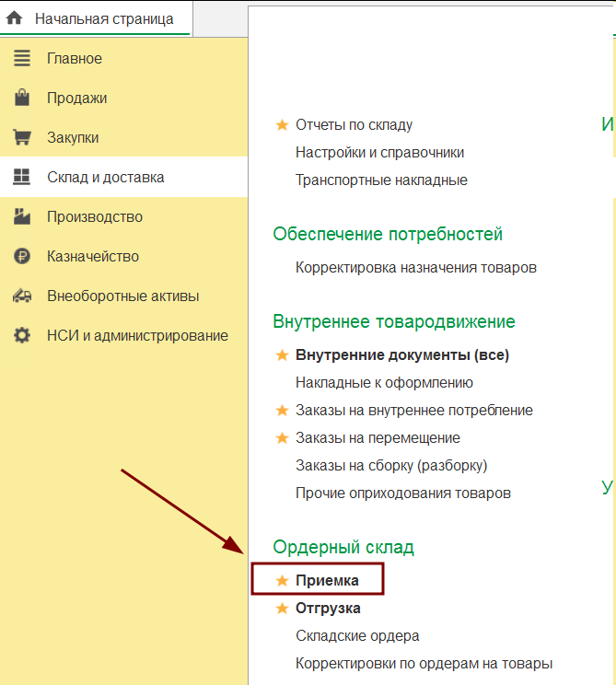
Task: Click the Продажи shopping bag icon
Action: [x=22, y=98]
